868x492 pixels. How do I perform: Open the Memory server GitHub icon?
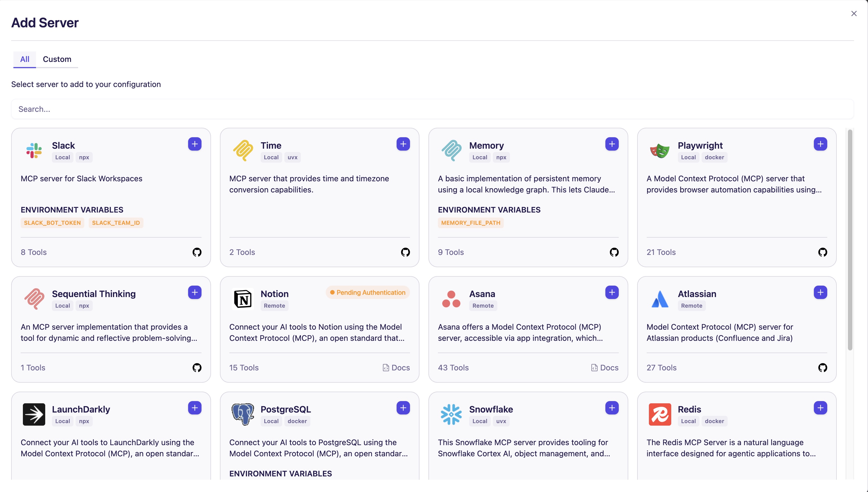pos(614,252)
